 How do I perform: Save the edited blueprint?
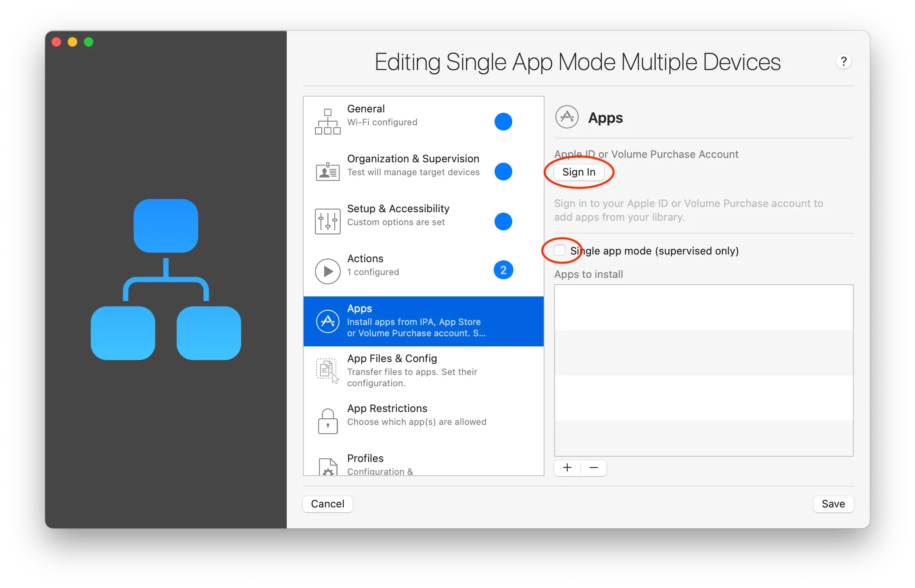click(833, 504)
